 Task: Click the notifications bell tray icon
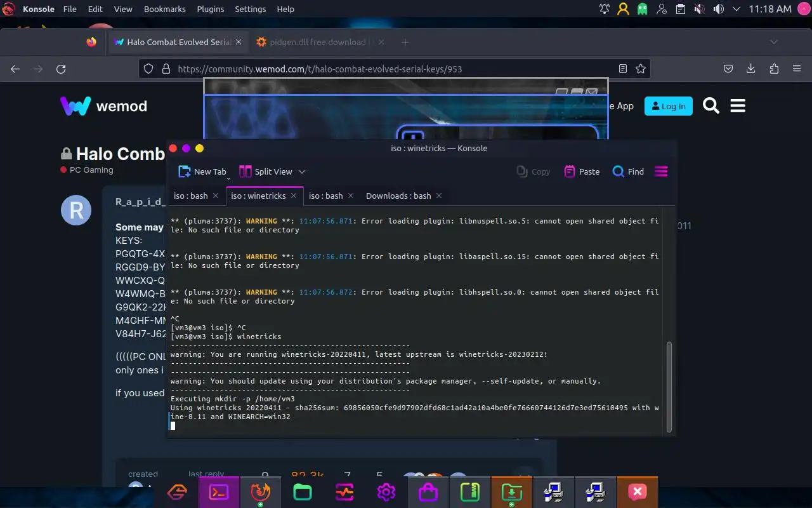[605, 9]
